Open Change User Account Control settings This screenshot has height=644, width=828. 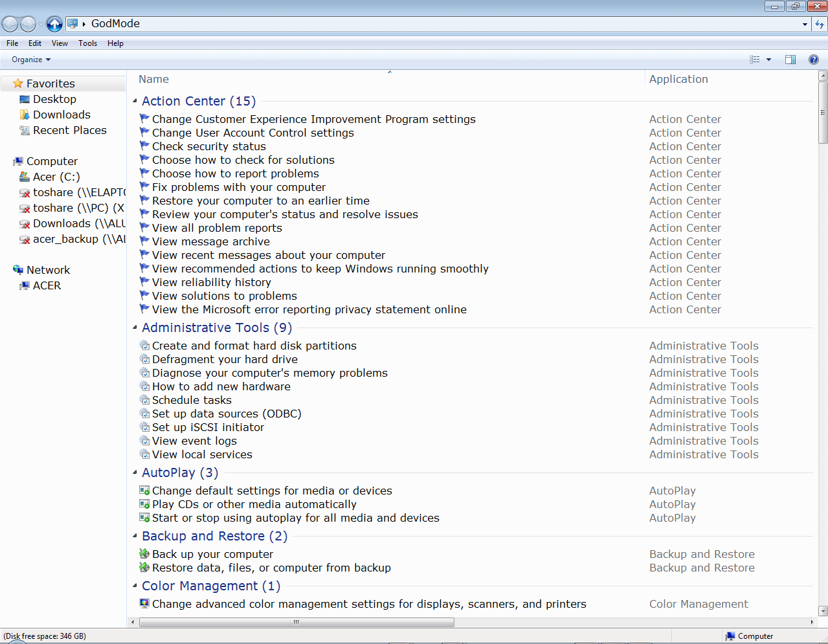[x=253, y=133]
